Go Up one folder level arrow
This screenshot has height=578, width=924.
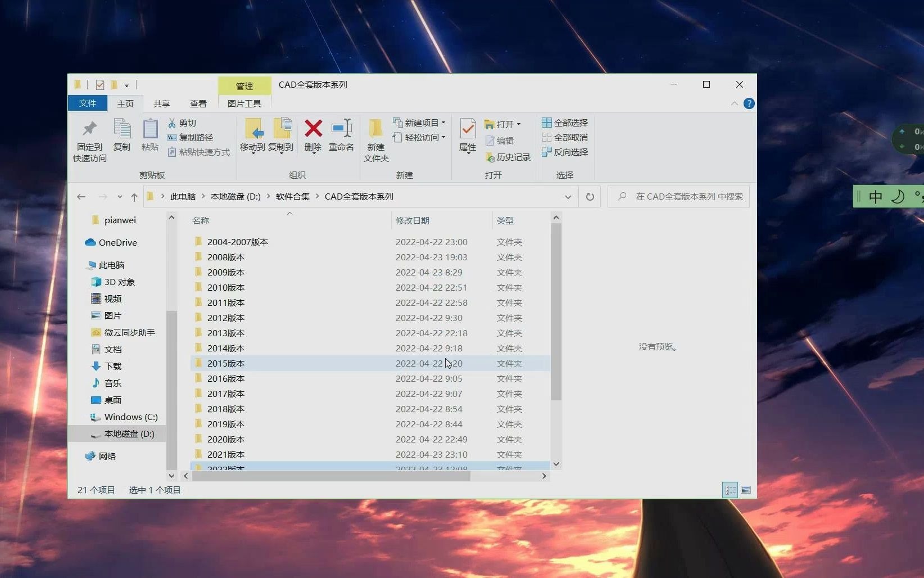pos(134,197)
